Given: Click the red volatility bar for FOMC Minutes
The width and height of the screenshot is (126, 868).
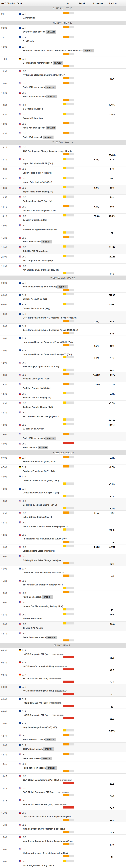Looking at the screenshot, I should click(x=68, y=443).
